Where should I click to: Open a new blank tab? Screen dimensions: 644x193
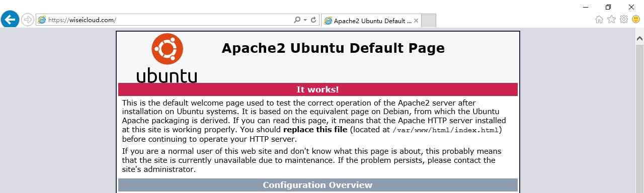click(x=428, y=21)
